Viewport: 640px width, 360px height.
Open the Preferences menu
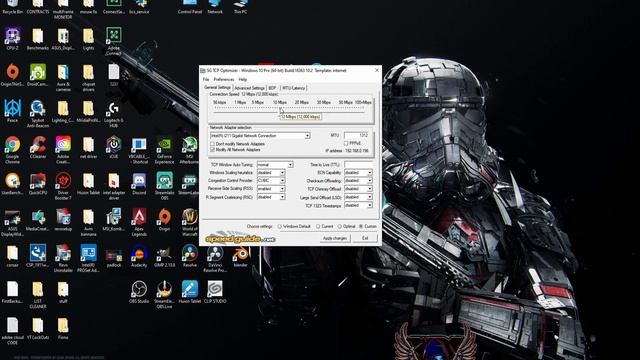pyautogui.click(x=224, y=79)
